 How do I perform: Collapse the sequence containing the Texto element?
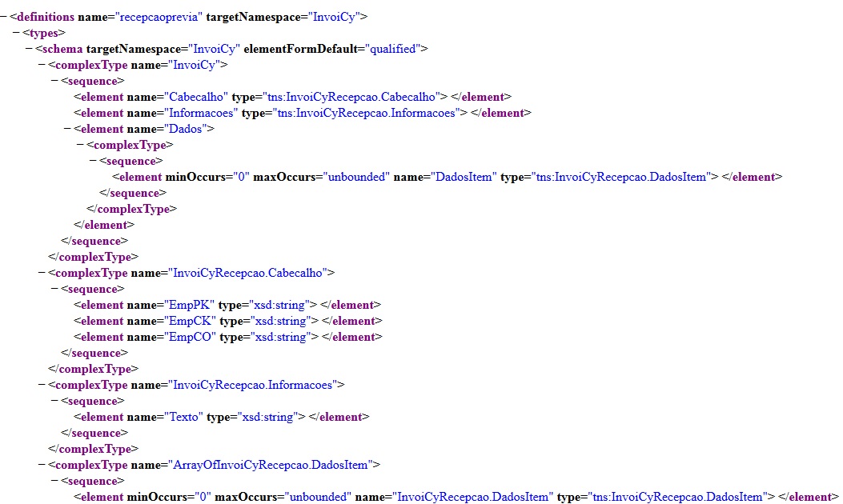55,401
